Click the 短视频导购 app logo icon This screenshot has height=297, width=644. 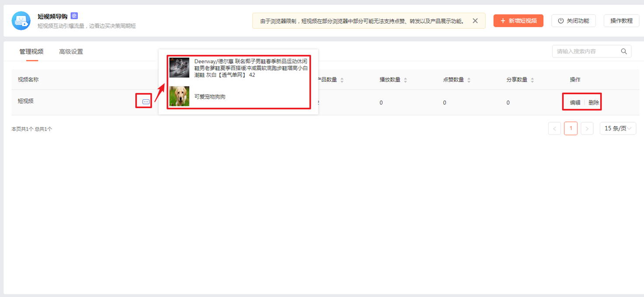pyautogui.click(x=21, y=21)
